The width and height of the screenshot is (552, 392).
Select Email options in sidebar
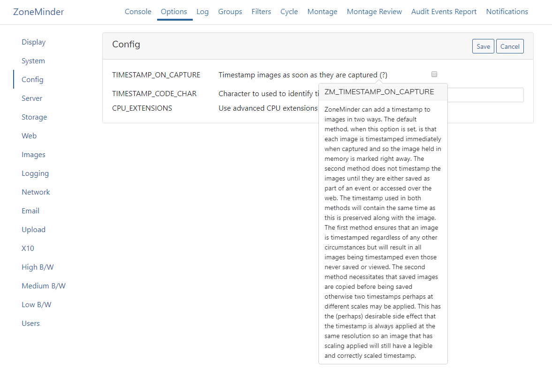tap(30, 211)
